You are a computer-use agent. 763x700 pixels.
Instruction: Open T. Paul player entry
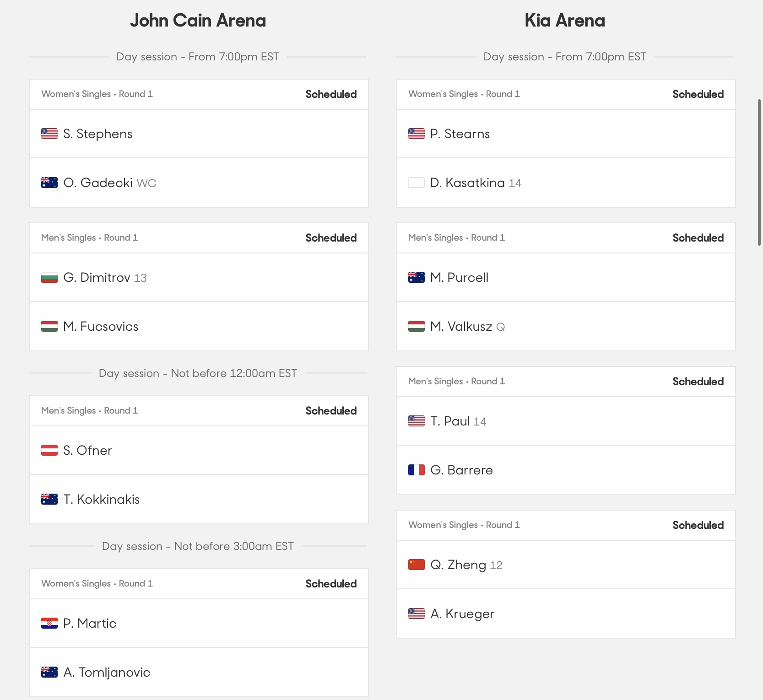click(566, 421)
